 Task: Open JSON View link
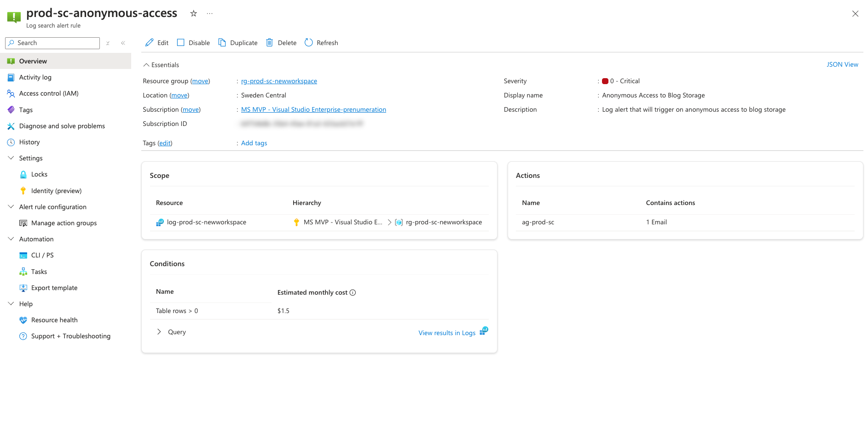(x=842, y=64)
